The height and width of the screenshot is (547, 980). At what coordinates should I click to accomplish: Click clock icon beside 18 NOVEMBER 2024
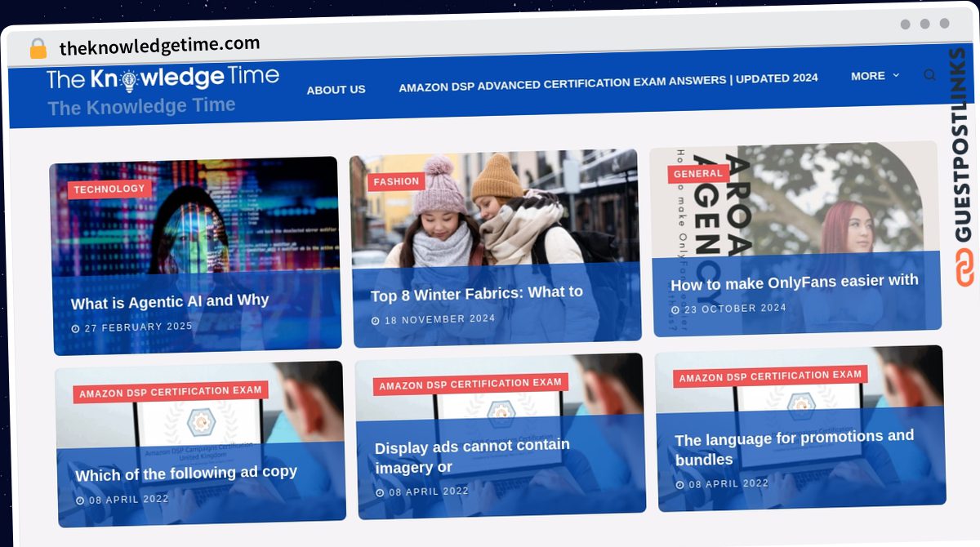pos(376,321)
